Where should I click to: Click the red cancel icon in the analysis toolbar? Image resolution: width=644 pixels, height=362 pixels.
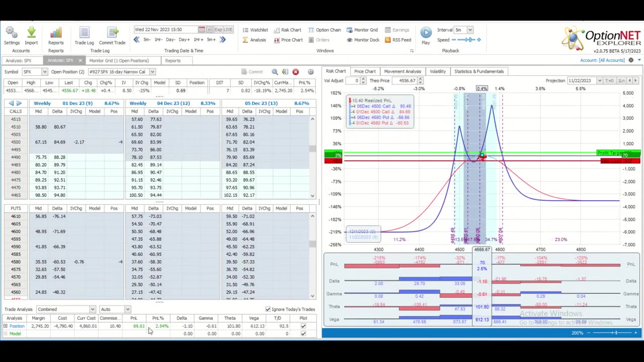[295, 72]
